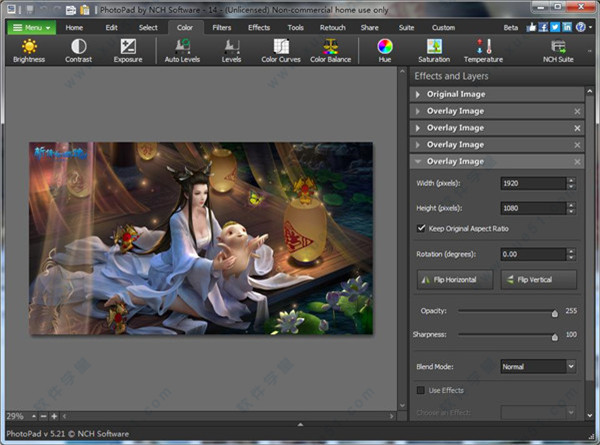Image resolution: width=600 pixels, height=445 pixels.
Task: Open the Blend Mode dropdown
Action: (x=538, y=367)
